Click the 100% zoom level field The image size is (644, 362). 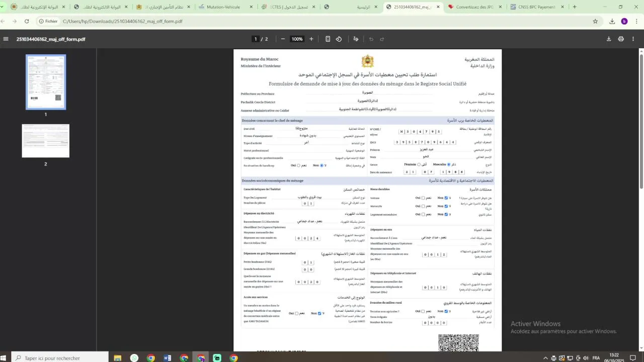(x=297, y=39)
